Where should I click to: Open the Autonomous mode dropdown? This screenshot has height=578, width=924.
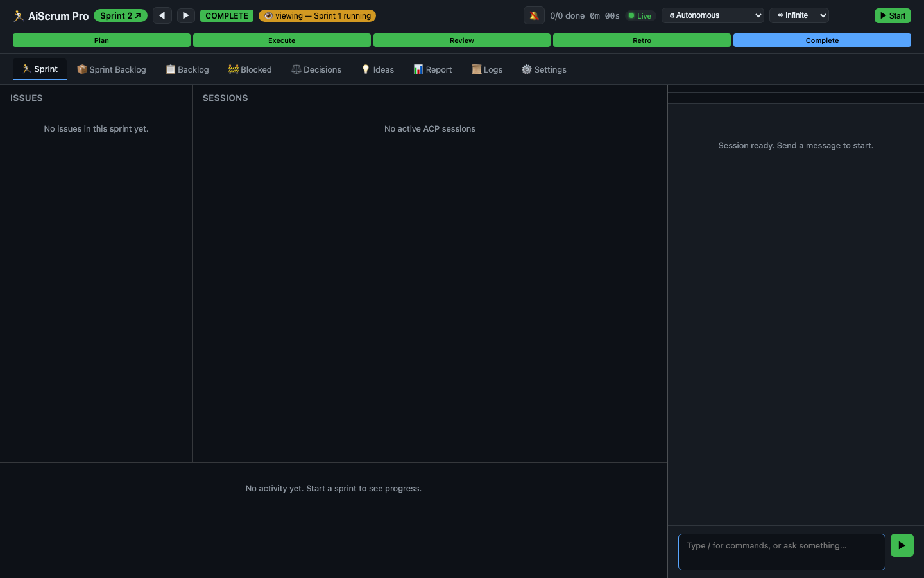713,15
